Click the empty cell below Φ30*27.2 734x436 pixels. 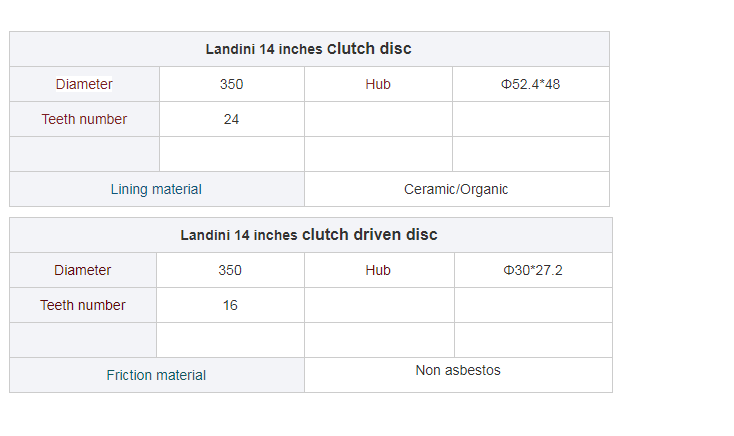[533, 305]
